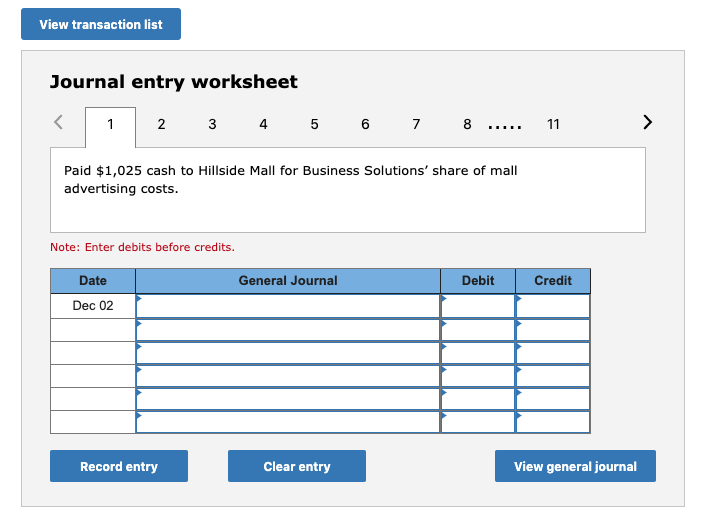Select the fifth row Debit cell
Image resolution: width=708 pixels, height=522 pixels.
(x=478, y=399)
